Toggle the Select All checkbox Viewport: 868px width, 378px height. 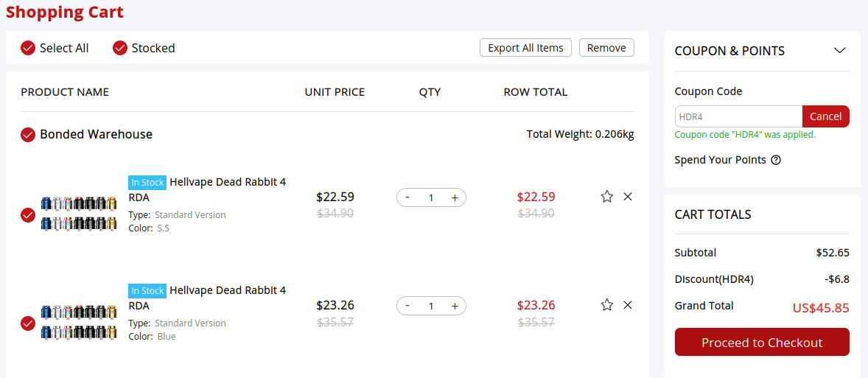[28, 49]
